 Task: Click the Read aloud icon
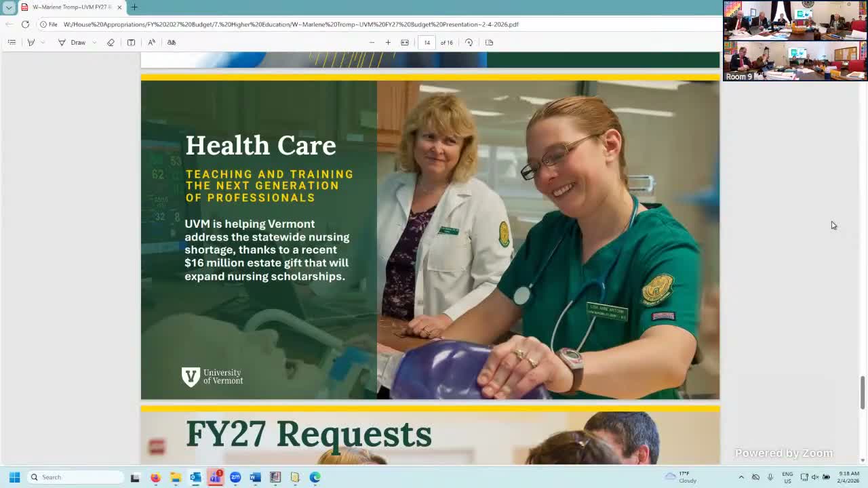coord(151,42)
